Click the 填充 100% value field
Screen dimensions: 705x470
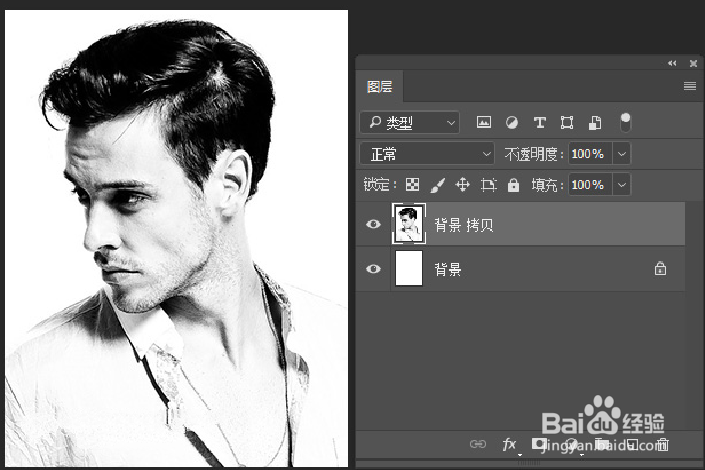click(x=590, y=184)
